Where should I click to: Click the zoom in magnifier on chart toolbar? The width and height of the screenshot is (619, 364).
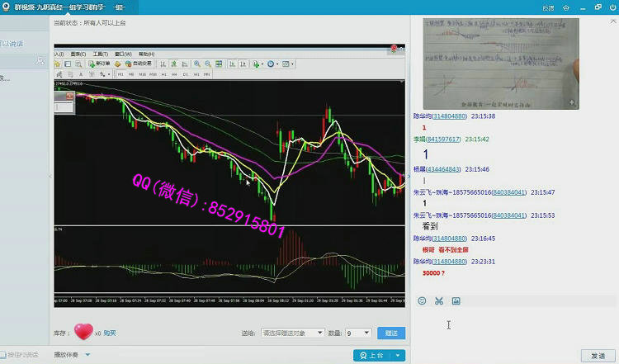[197, 64]
